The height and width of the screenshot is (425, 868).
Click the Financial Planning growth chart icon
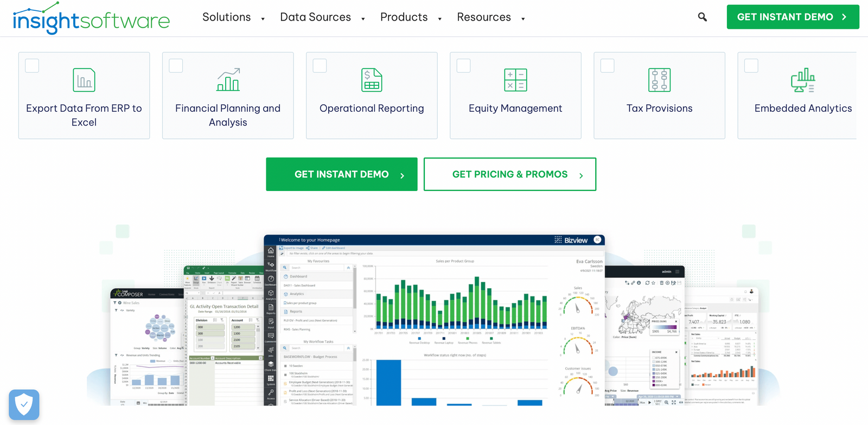(228, 80)
